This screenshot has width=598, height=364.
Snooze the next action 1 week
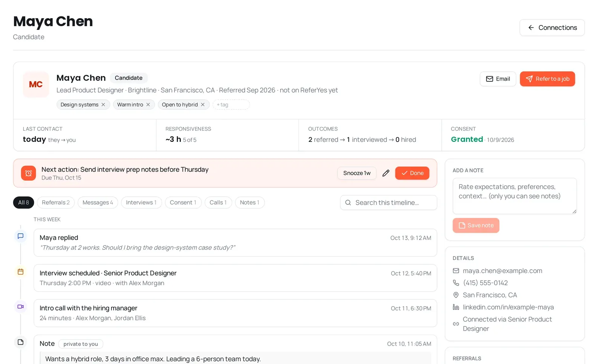(357, 173)
